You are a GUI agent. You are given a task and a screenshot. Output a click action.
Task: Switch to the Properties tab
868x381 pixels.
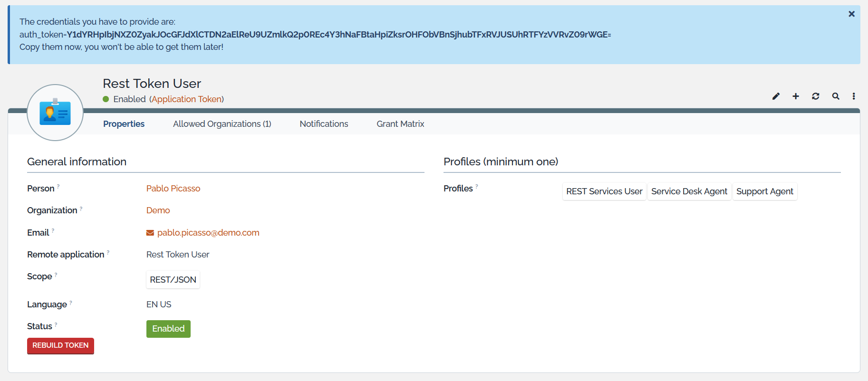(124, 124)
